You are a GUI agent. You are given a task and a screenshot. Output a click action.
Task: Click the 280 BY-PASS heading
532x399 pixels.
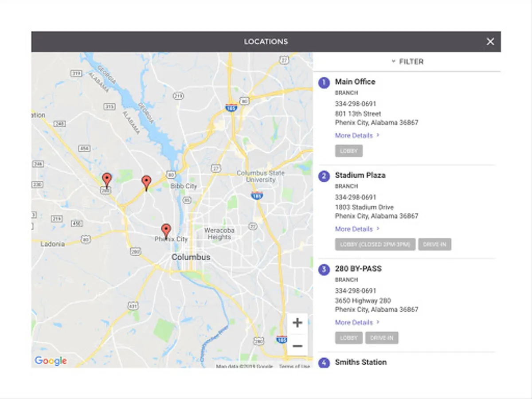358,269
